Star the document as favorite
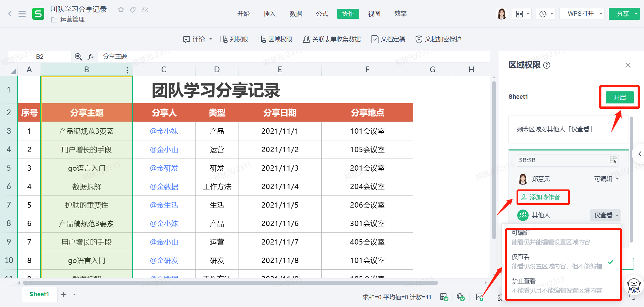644x307 pixels. (121, 10)
